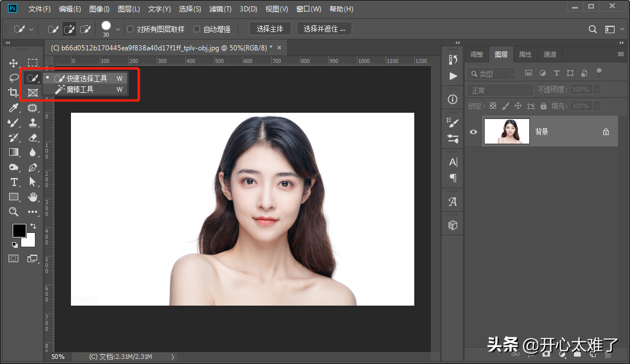Image resolution: width=630 pixels, height=364 pixels.
Task: Select the Crop tool
Action: 14,93
